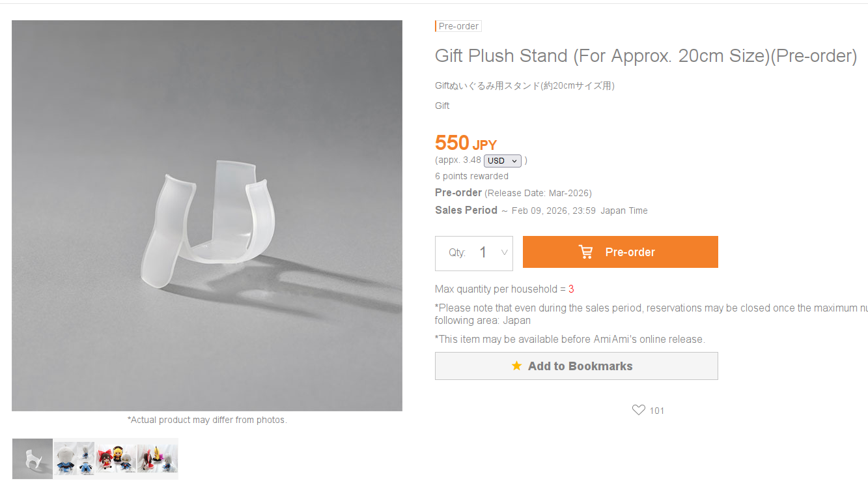This screenshot has width=868, height=481.
Task: Click the shopping cart icon
Action: coord(585,252)
